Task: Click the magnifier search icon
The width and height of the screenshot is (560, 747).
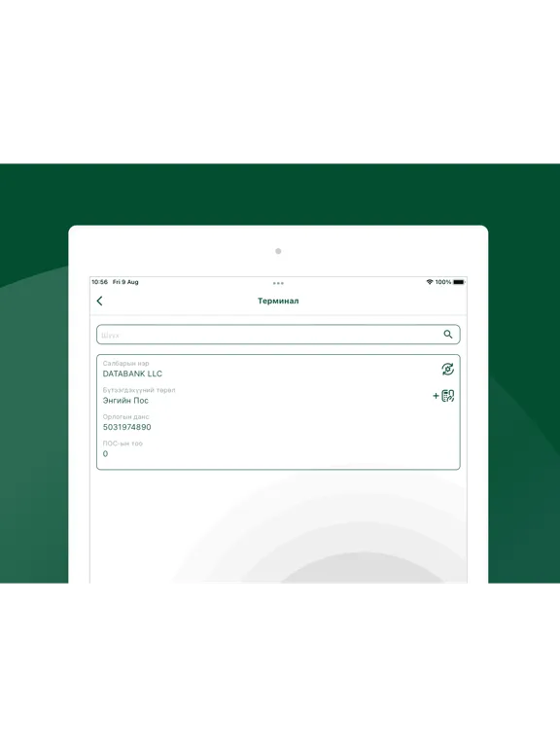Action: tap(448, 335)
